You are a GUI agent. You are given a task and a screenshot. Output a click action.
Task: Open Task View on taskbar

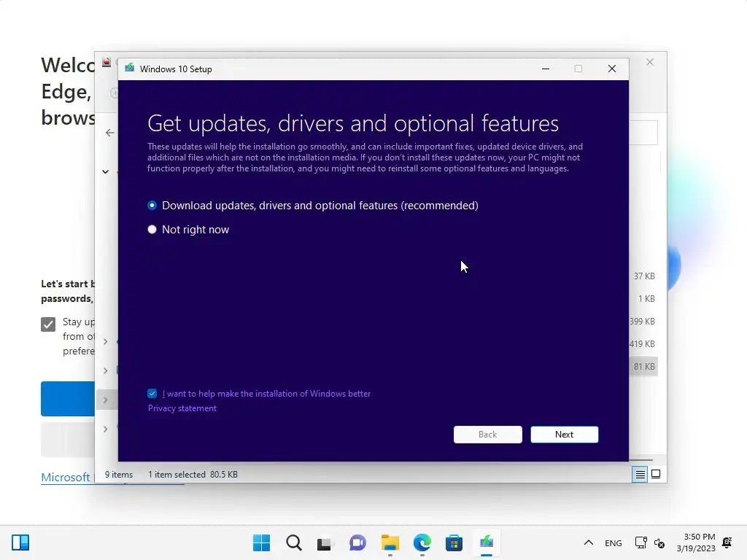[x=325, y=542]
